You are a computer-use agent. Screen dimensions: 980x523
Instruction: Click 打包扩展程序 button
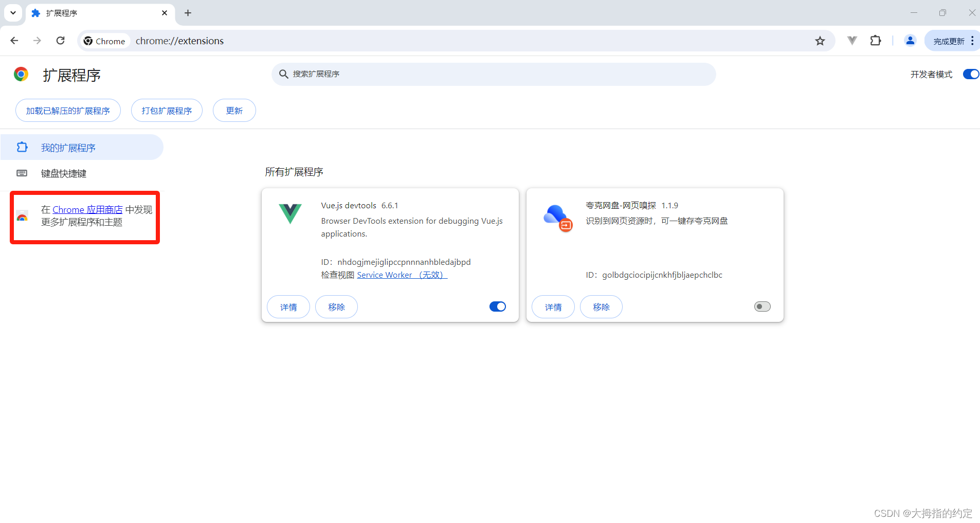(x=167, y=111)
